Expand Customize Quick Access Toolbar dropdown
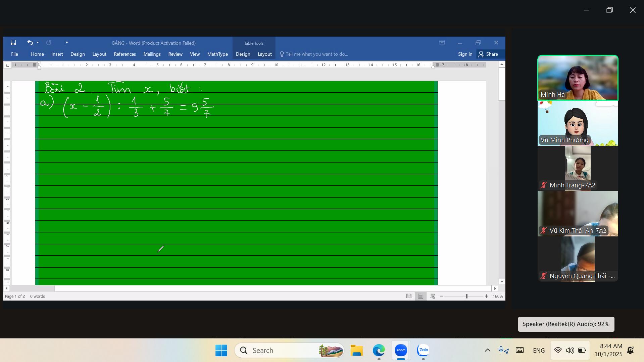The width and height of the screenshot is (644, 362). 67,43
